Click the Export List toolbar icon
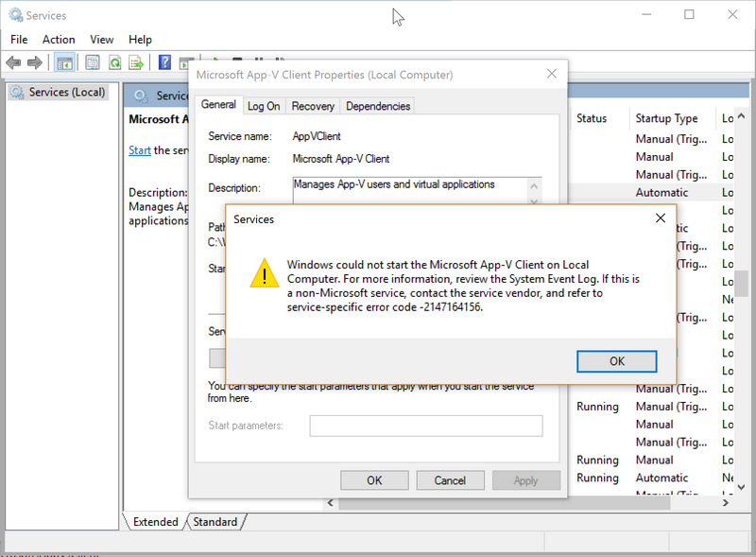Viewport: 756px width, 557px height. pos(137,62)
